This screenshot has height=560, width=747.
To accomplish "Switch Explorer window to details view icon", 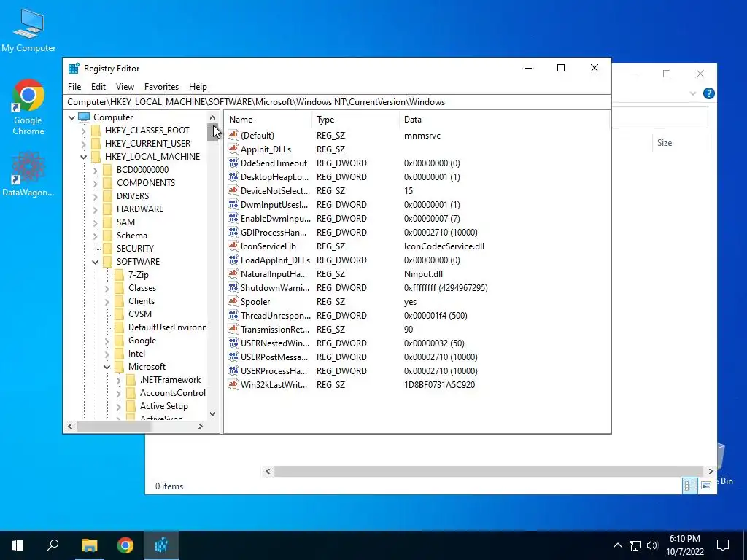I will [x=690, y=486].
